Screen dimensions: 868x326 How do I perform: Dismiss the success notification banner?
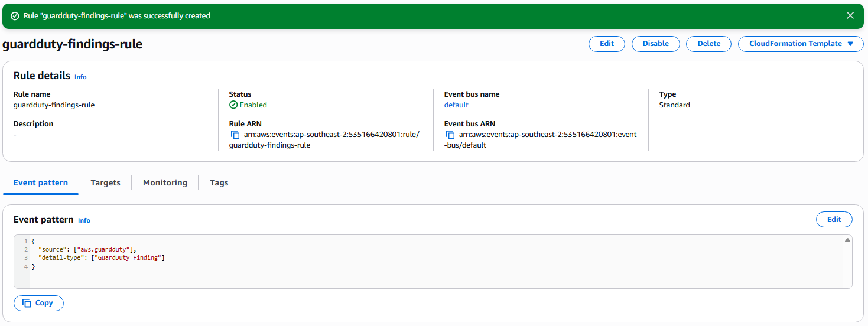tap(850, 15)
